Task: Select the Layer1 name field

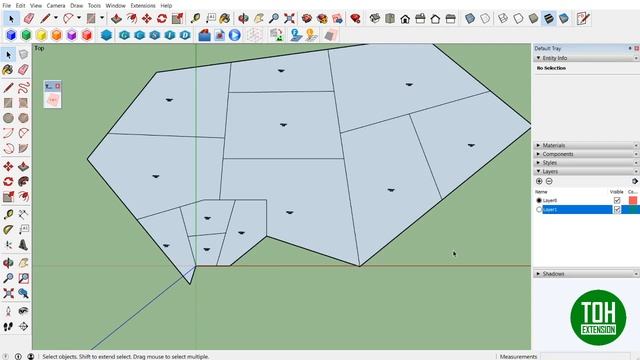Action: coord(577,209)
